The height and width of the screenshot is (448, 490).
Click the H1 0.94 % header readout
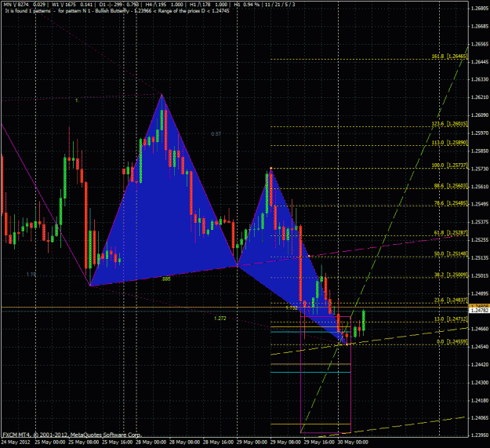click(247, 5)
